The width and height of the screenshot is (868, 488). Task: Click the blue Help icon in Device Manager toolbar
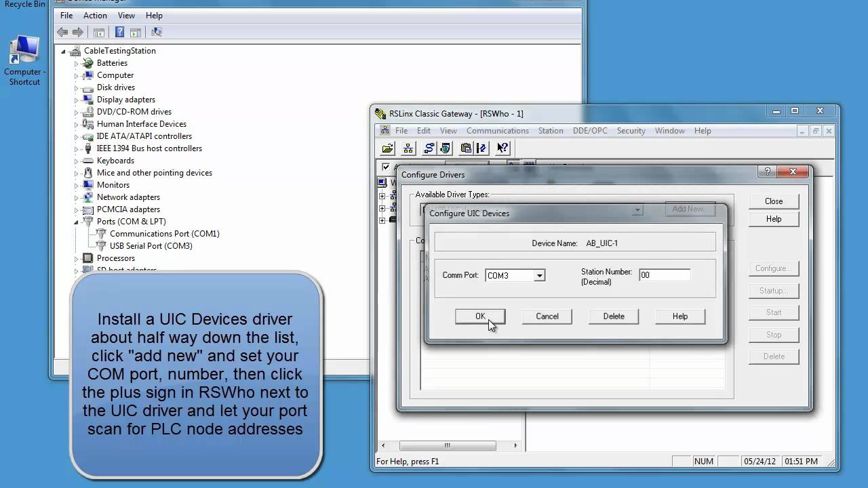click(x=119, y=32)
